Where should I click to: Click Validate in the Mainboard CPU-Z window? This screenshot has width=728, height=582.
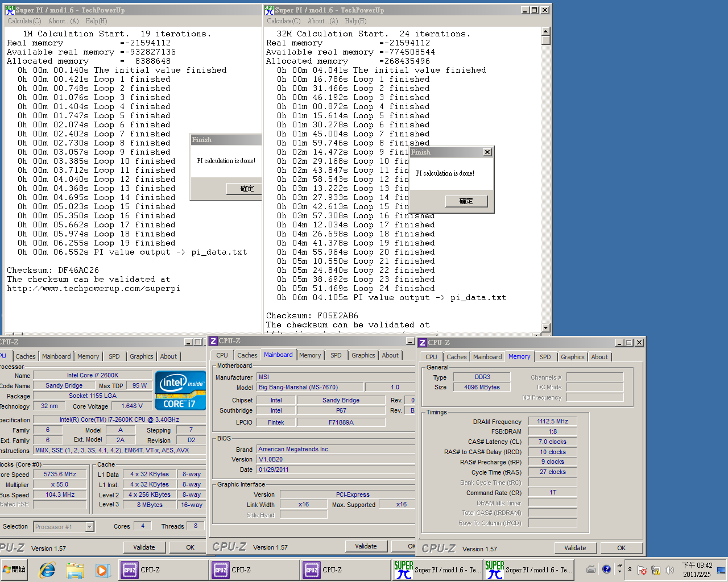pos(366,546)
